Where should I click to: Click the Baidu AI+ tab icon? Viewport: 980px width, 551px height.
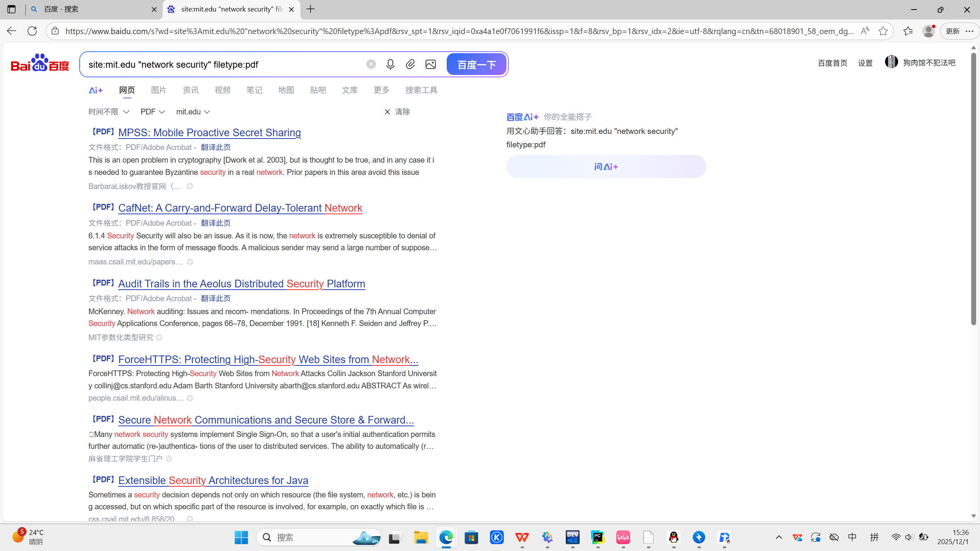95,90
